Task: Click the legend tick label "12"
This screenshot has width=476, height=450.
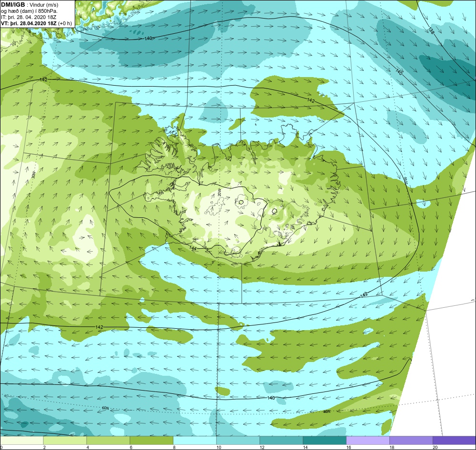Action: [262, 447]
